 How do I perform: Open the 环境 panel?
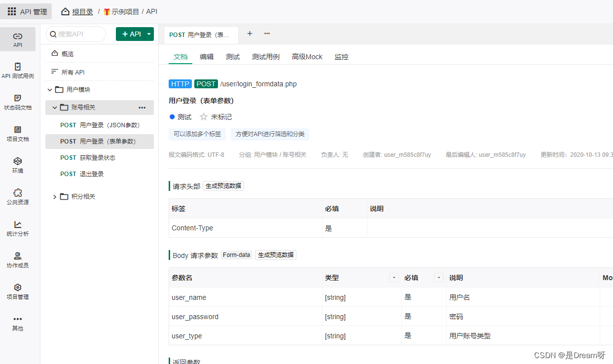tap(18, 165)
